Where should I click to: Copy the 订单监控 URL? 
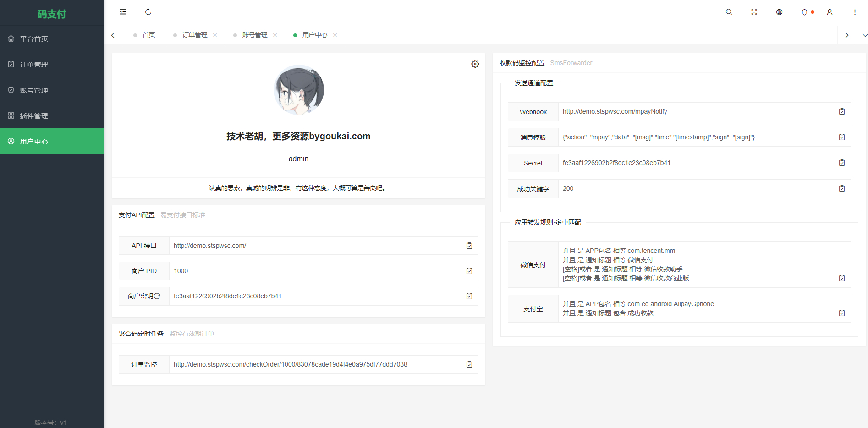[469, 364]
